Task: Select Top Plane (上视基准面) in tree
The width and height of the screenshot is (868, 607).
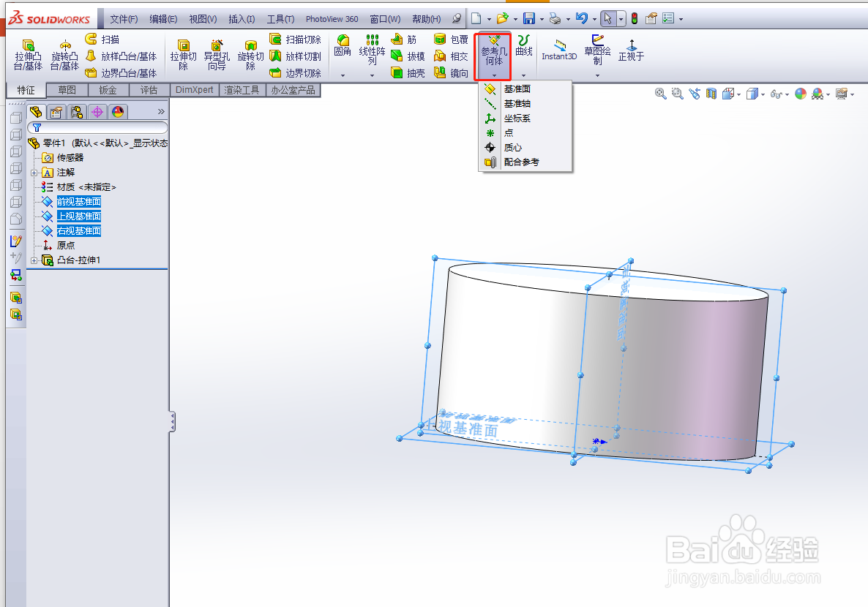Action: (78, 216)
